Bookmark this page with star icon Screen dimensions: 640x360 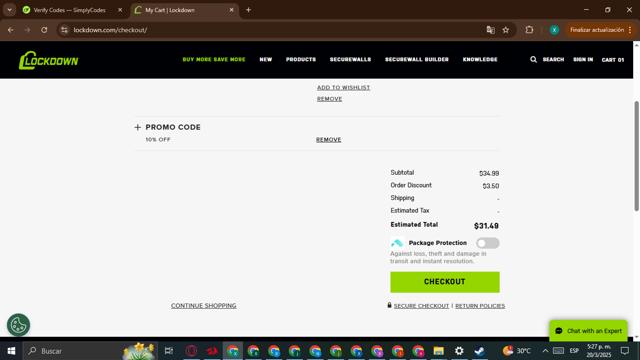click(506, 30)
